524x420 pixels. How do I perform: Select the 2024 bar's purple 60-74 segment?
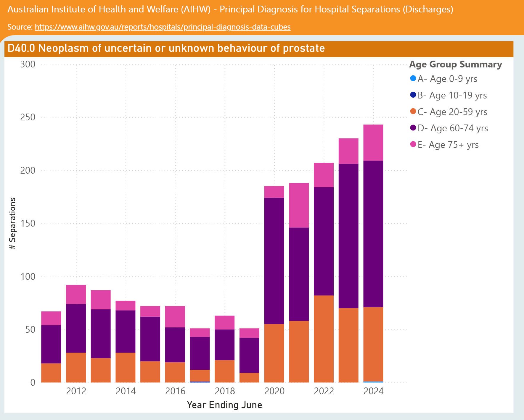pyautogui.click(x=373, y=234)
